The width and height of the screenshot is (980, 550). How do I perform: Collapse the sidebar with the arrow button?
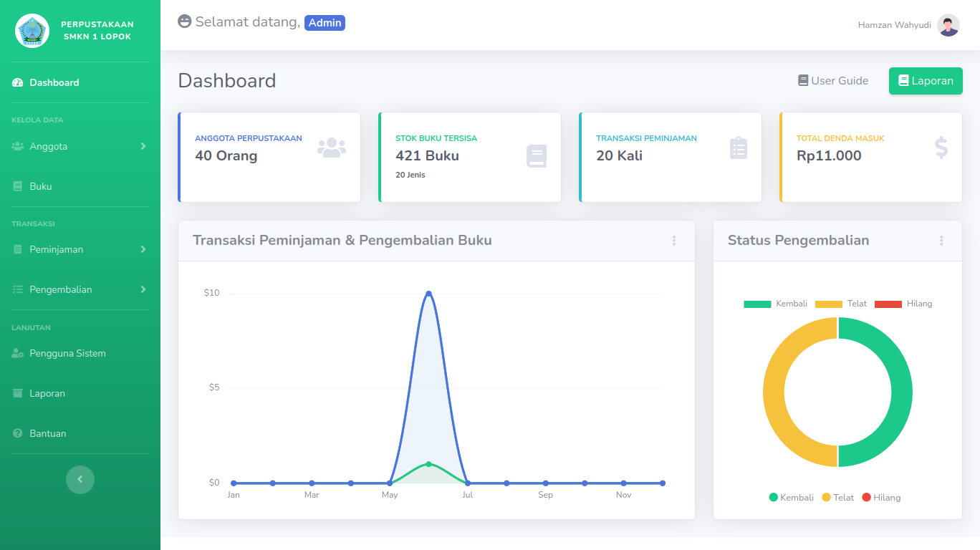[x=80, y=479]
